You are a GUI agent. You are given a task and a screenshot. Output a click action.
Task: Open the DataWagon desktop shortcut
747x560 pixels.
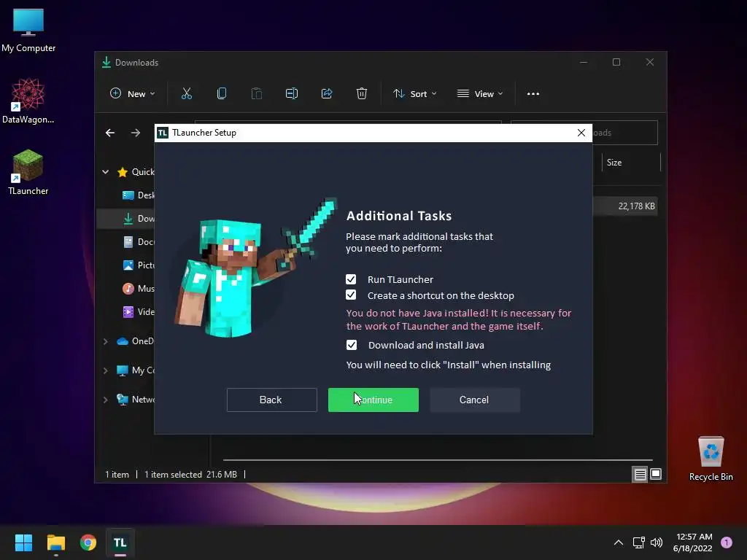[28, 101]
